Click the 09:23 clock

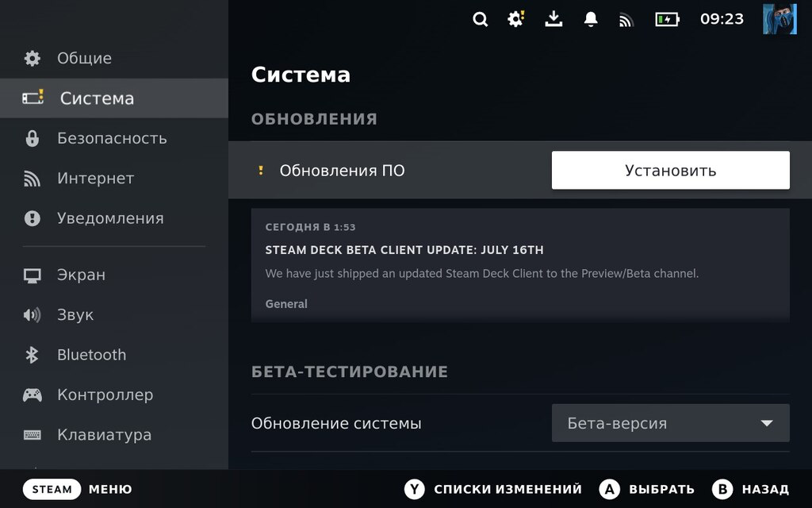click(722, 19)
